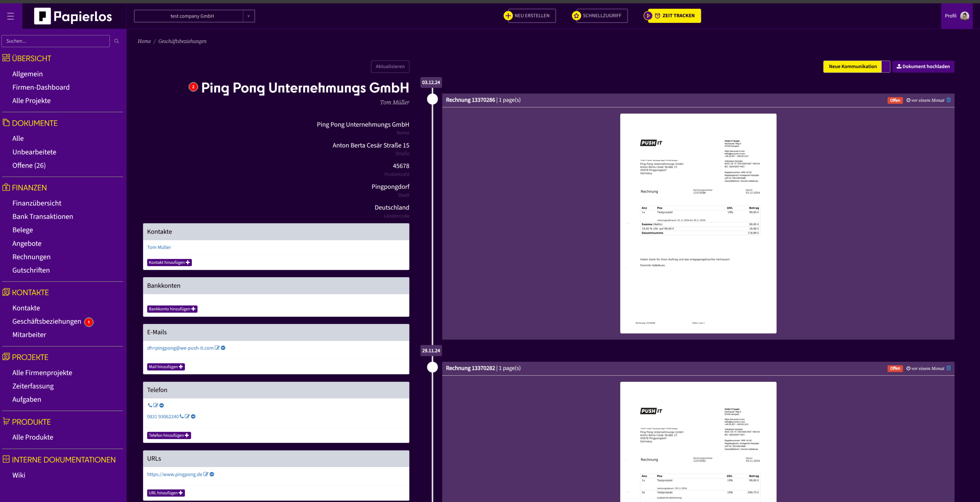Screen dimensions: 980x502
Task: Edit the dh+pingpong email address icon
Action: [x=217, y=348]
